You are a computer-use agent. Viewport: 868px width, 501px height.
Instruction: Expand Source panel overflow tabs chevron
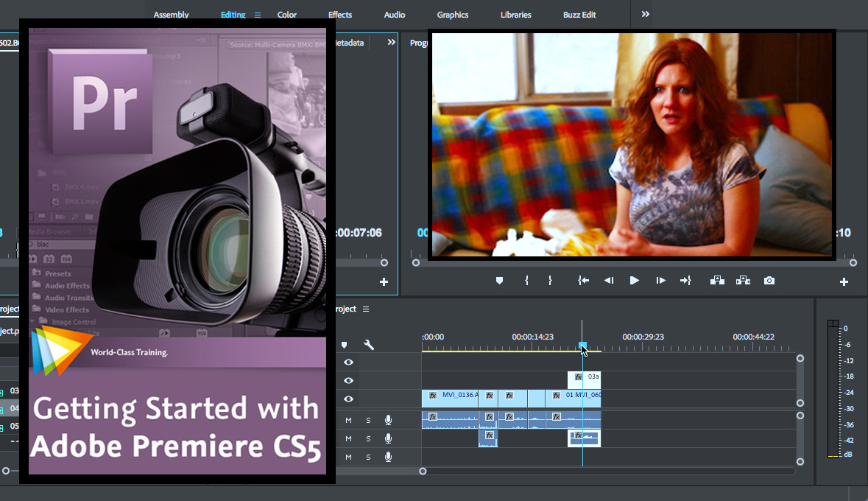click(x=392, y=42)
